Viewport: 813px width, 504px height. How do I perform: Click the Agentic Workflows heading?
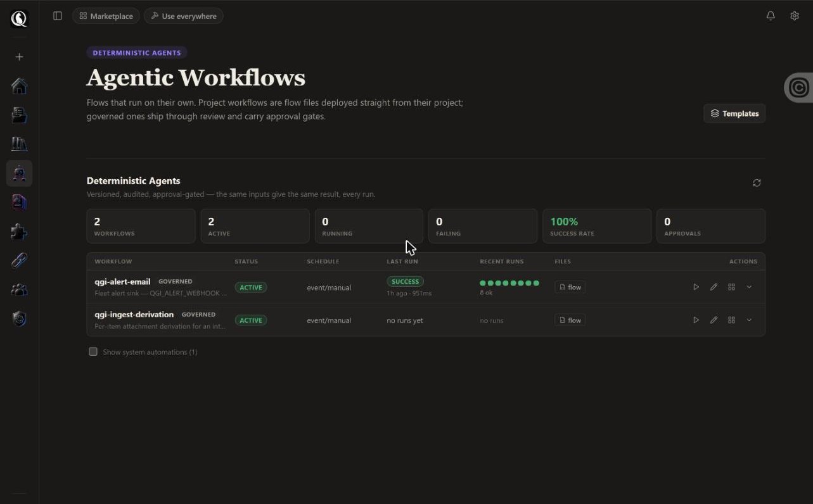tap(196, 78)
